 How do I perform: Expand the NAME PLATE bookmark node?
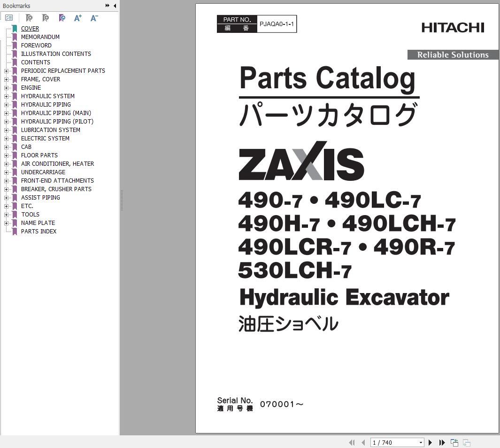[6, 223]
